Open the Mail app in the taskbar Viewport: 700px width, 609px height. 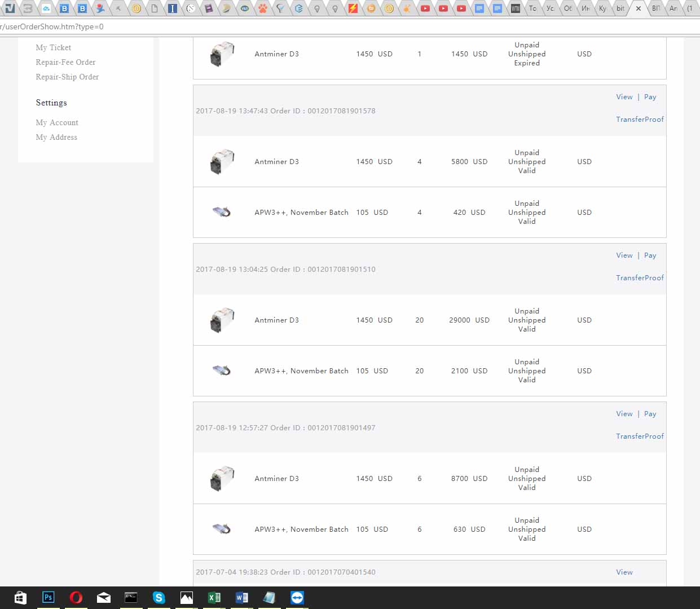(x=103, y=597)
